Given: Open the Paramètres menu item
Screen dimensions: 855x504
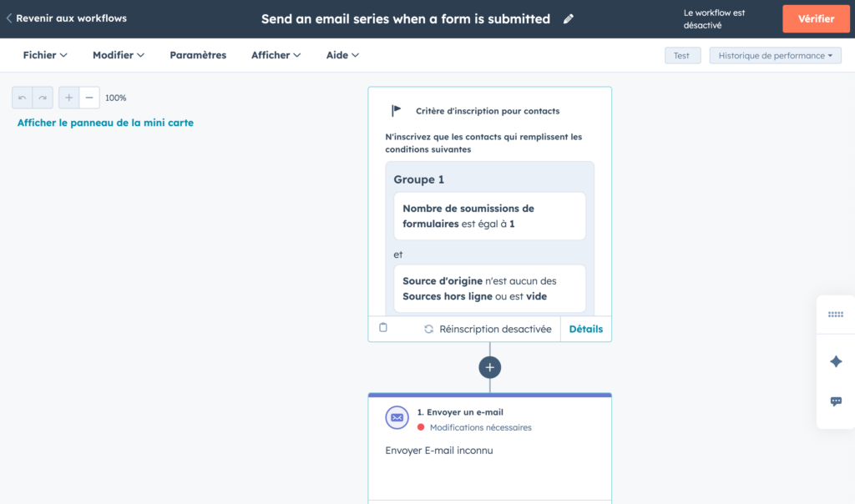Looking at the screenshot, I should coord(198,55).
